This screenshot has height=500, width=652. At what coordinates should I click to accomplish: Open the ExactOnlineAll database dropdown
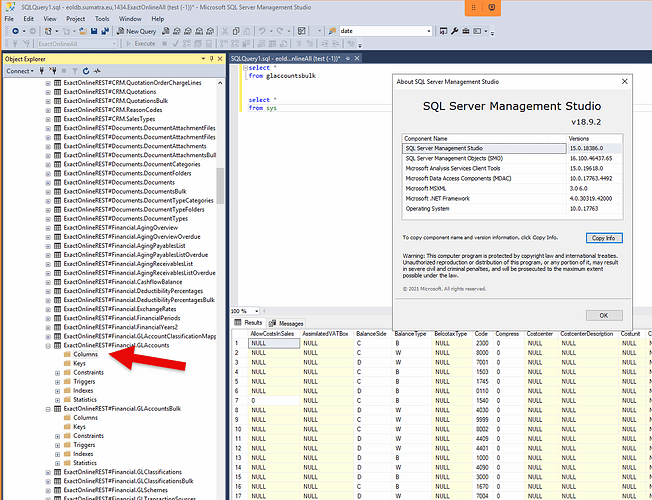click(114, 44)
